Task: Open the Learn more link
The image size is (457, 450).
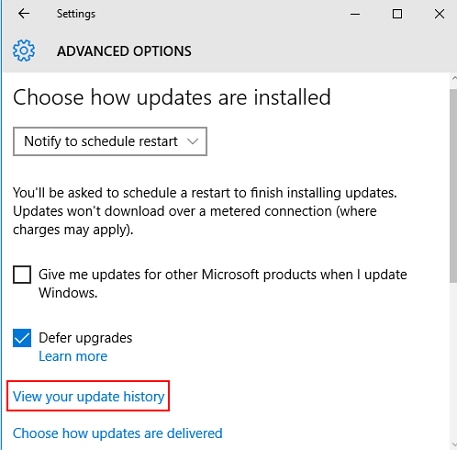Action: pyautogui.click(x=73, y=356)
